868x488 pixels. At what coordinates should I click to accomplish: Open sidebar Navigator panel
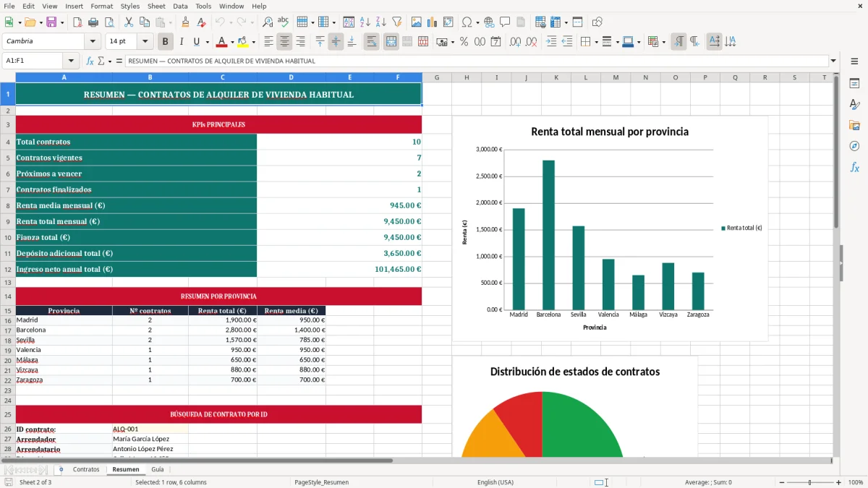coord(854,146)
